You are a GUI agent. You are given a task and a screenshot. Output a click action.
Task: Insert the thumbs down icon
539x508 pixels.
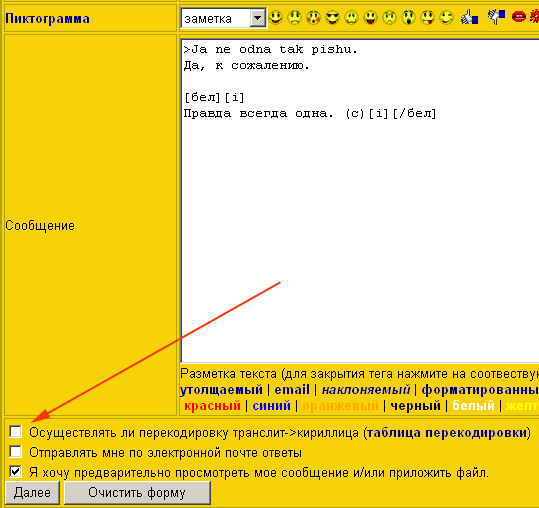496,17
